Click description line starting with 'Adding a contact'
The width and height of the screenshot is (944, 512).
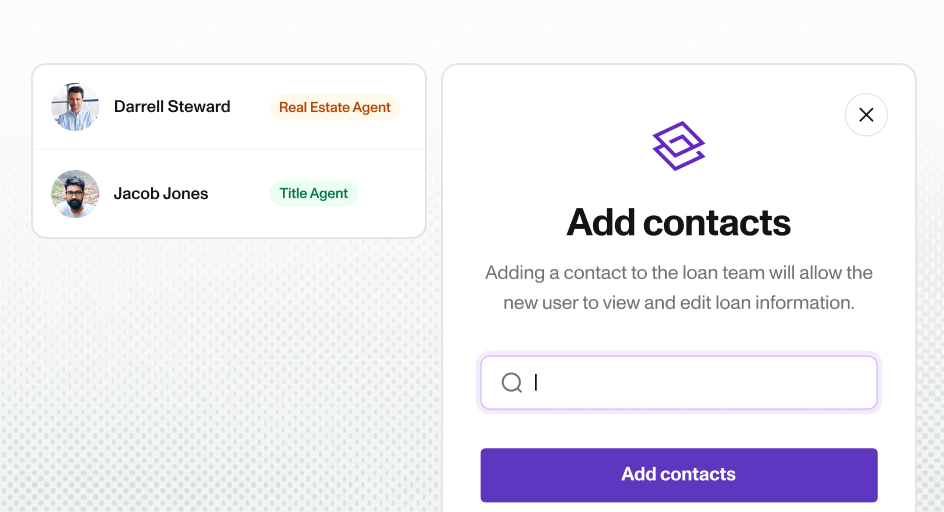(678, 272)
